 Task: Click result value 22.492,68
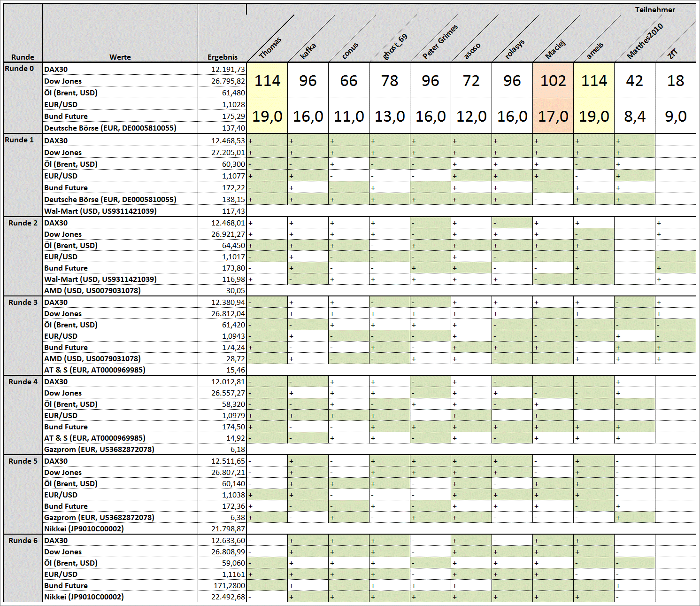click(228, 597)
